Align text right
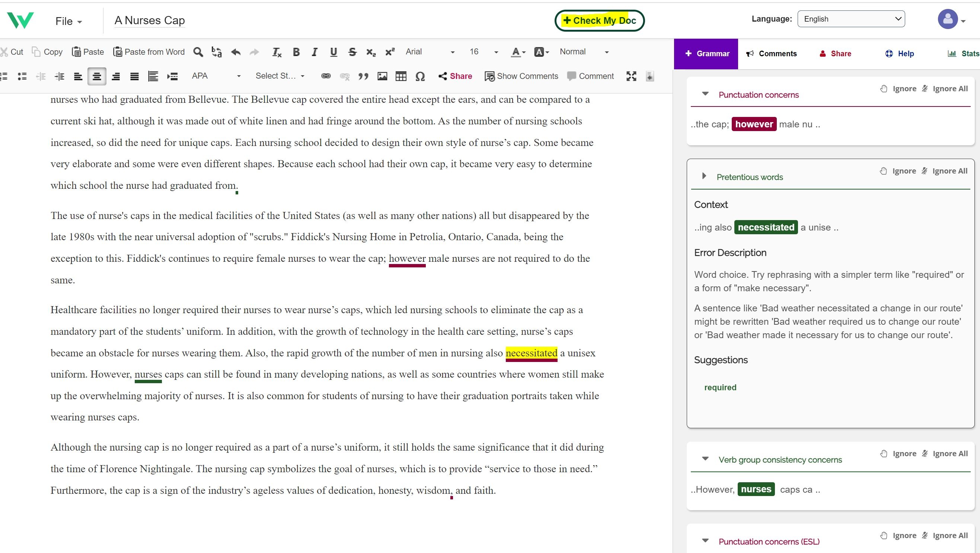The width and height of the screenshot is (980, 553). pyautogui.click(x=116, y=76)
